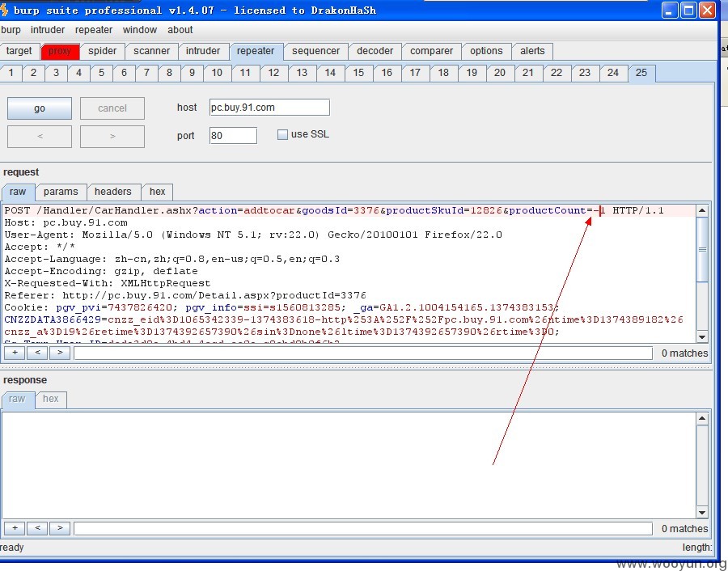Image resolution: width=728 pixels, height=571 pixels.
Task: Click response search next match > button
Action: (60, 528)
